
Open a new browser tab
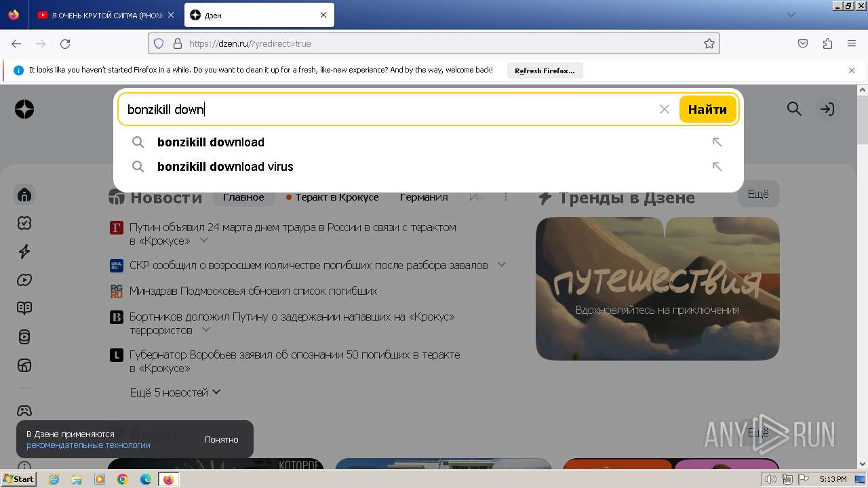(x=349, y=15)
